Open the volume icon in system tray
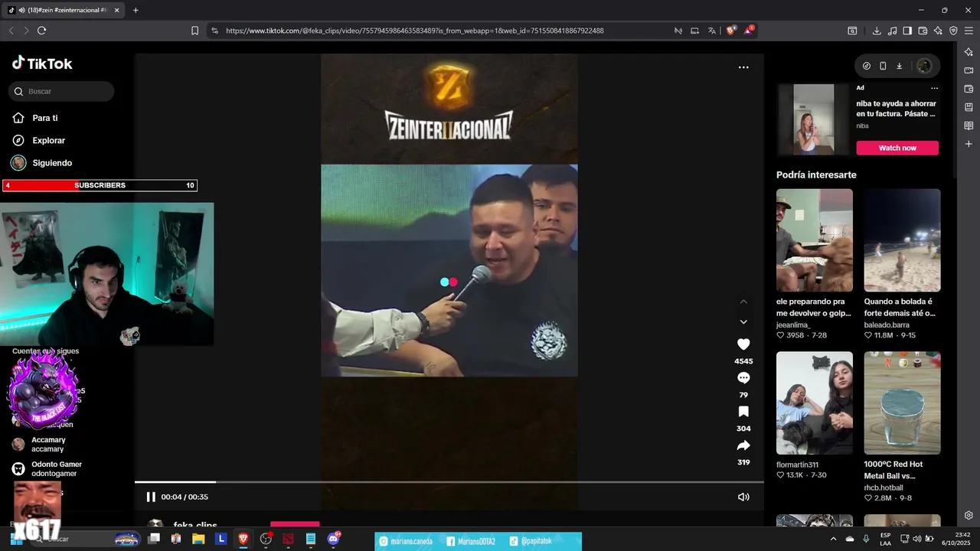This screenshot has width=980, height=551. (x=917, y=539)
